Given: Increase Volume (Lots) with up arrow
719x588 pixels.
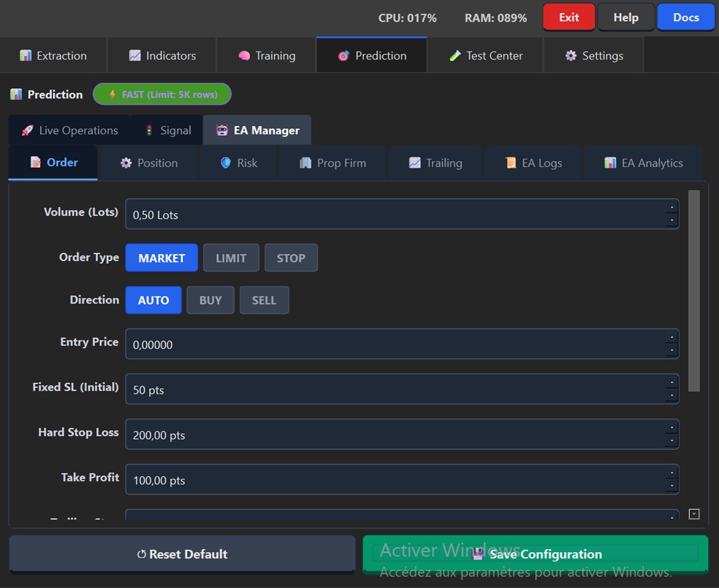Looking at the screenshot, I should coord(671,208).
